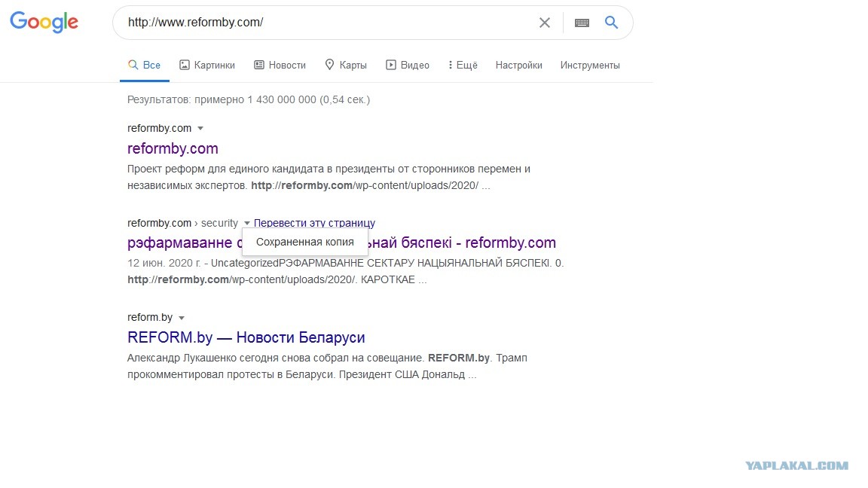Click the blue magnifier search icon
The image size is (868, 488).
611,23
